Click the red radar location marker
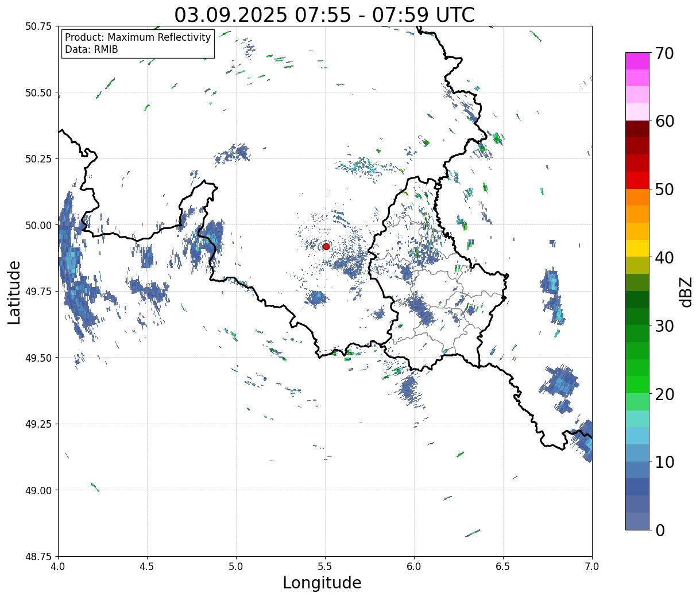This screenshot has width=700, height=597. click(x=326, y=246)
